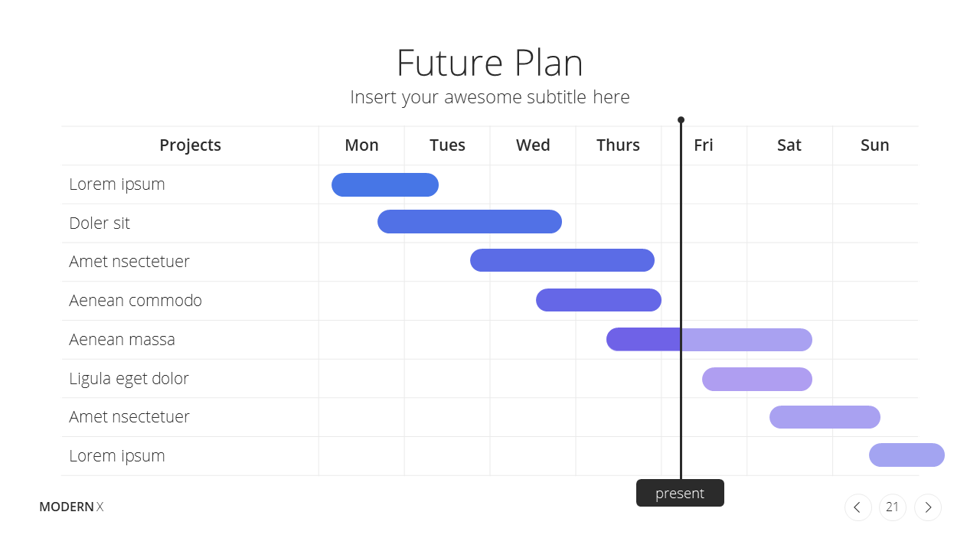This screenshot has width=980, height=551.
Task: Select the Doler sit Gantt bar
Action: pos(469,222)
